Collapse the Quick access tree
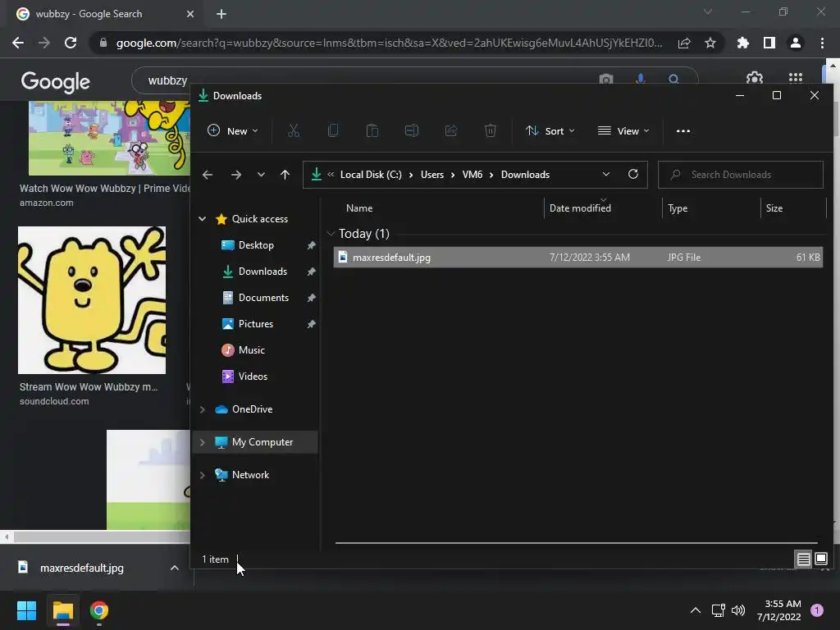840x630 pixels. tap(202, 218)
